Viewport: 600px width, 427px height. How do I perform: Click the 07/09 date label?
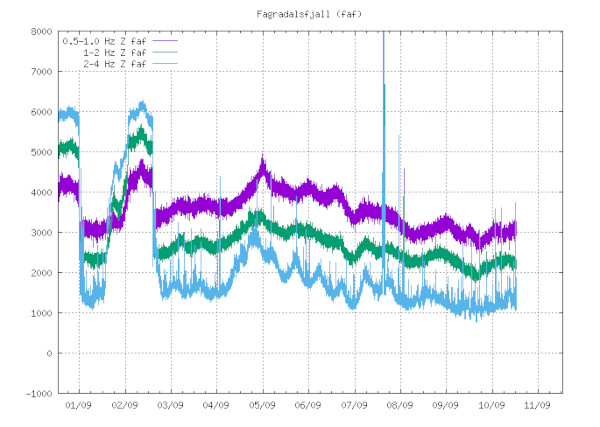click(x=354, y=406)
